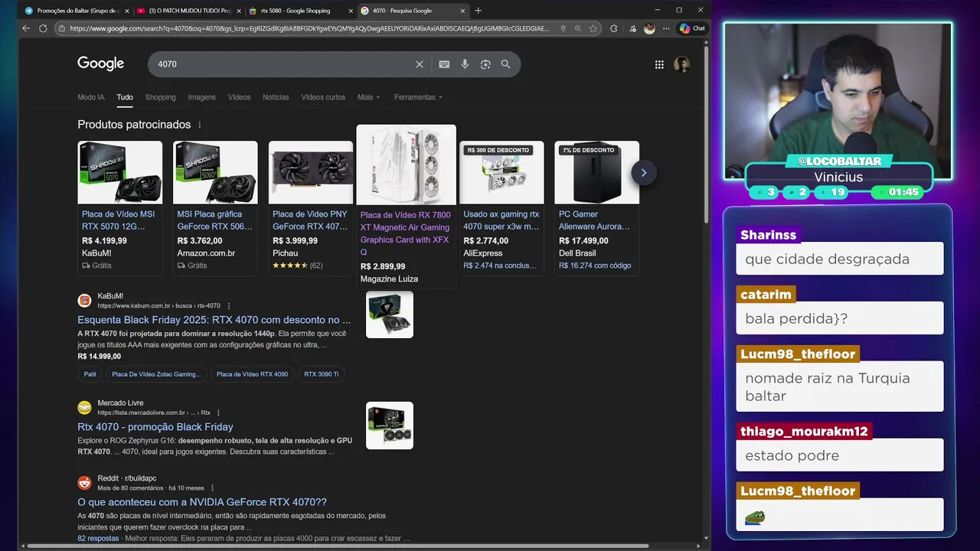The image size is (980, 551).
Task: Click the KaBuM! site favicon
Action: (84, 301)
